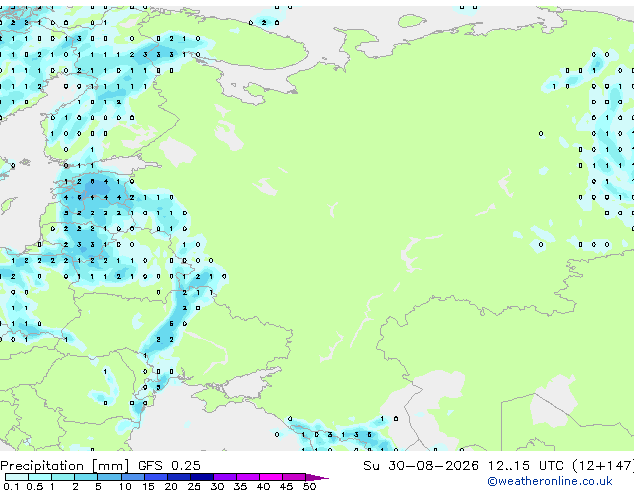Pick the 5–10 mm legend swatch
Screen dimensions: 634x490
[x=109, y=477]
